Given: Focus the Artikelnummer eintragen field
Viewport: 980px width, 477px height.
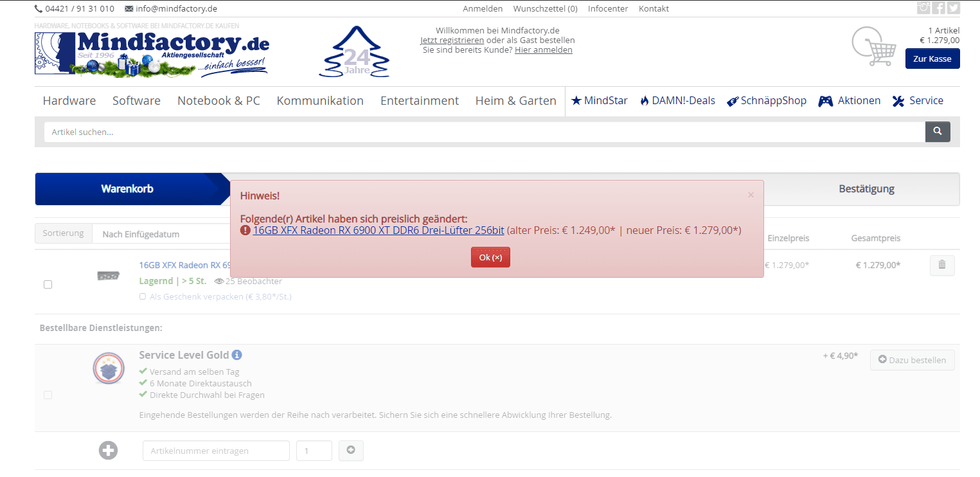Looking at the screenshot, I should (x=216, y=451).
